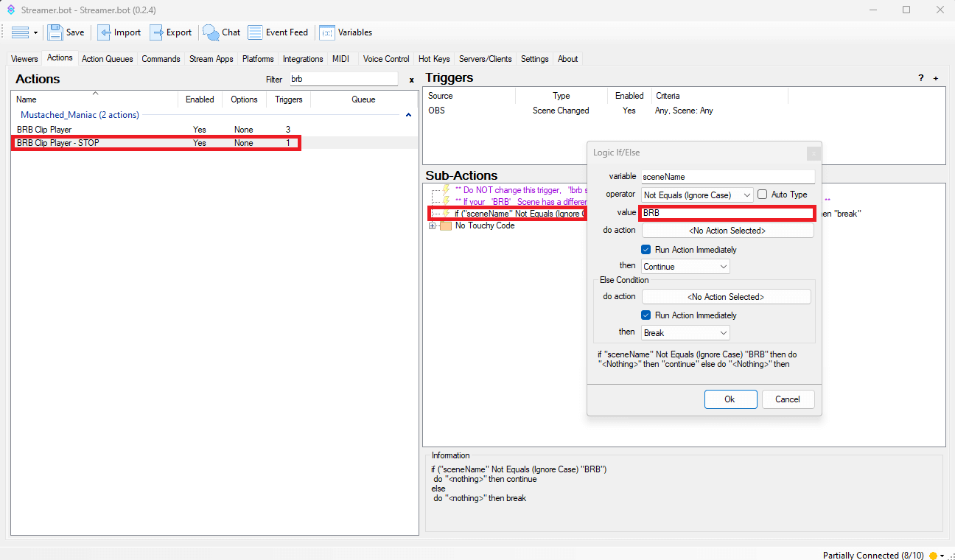Viewport: 955px width, 560px height.
Task: Switch to the Commands tab
Action: tap(161, 59)
